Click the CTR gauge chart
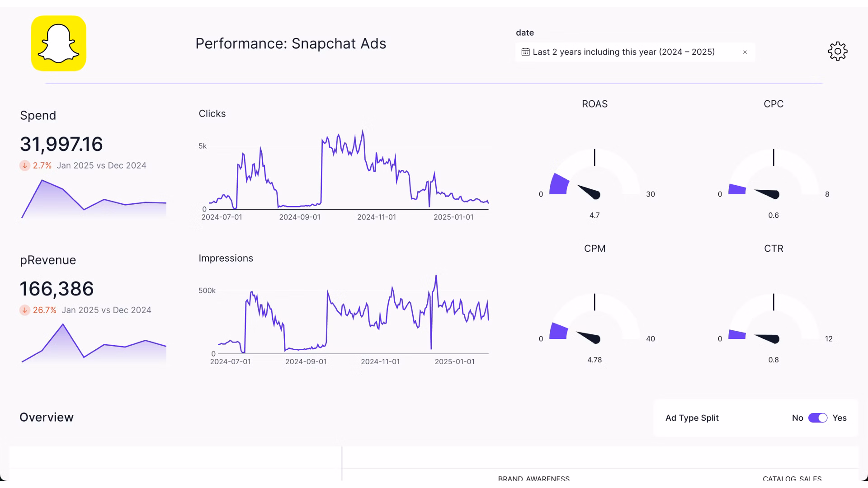The height and width of the screenshot is (488, 868). point(774,321)
